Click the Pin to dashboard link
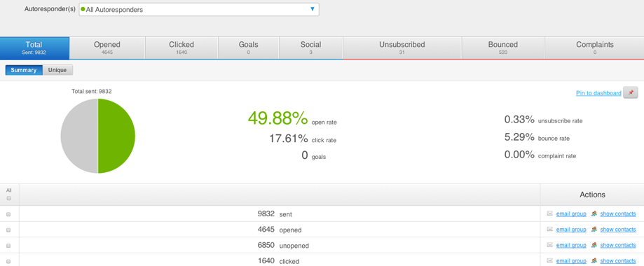The width and height of the screenshot is (644, 266). (598, 93)
